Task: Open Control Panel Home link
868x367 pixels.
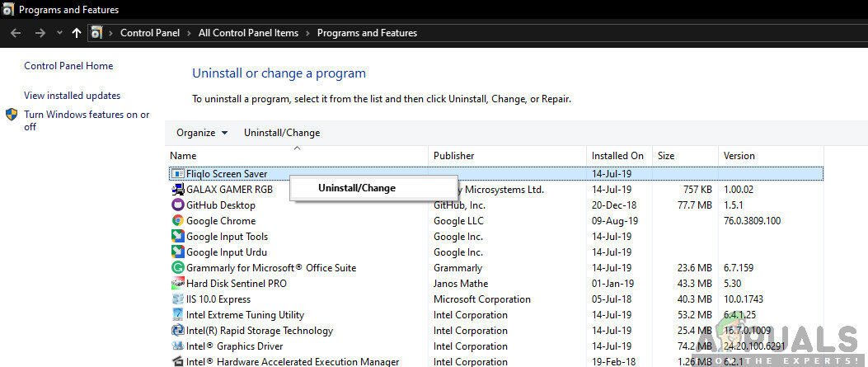Action: (68, 66)
